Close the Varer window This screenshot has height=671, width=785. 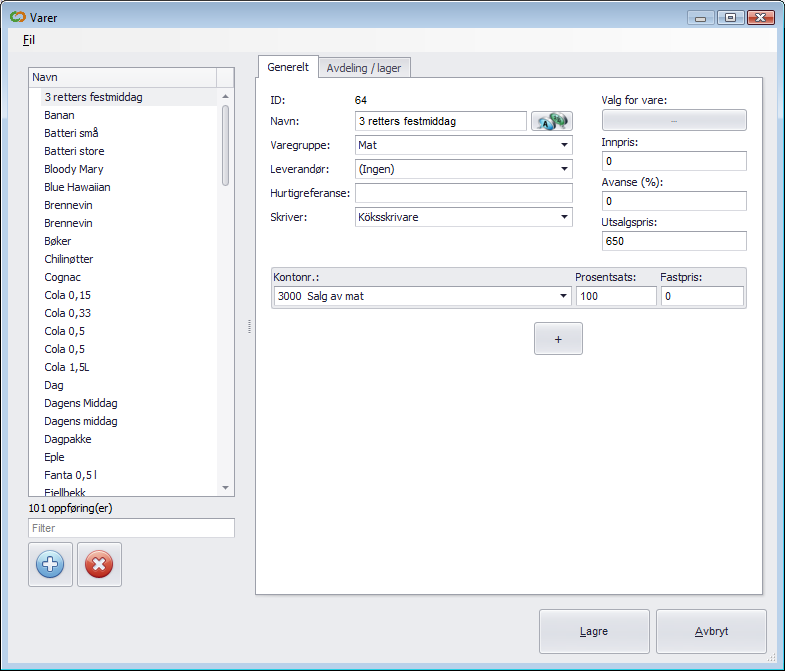pyautogui.click(x=760, y=18)
